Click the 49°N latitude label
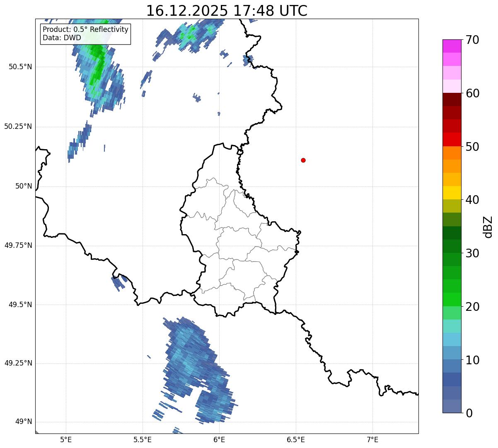This screenshot has width=498, height=448. [x=24, y=422]
